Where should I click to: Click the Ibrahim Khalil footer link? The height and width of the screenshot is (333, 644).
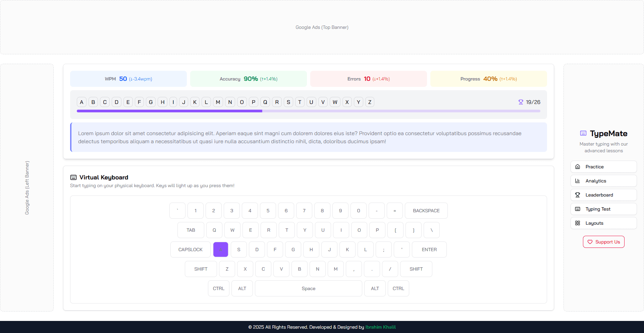tap(380, 327)
